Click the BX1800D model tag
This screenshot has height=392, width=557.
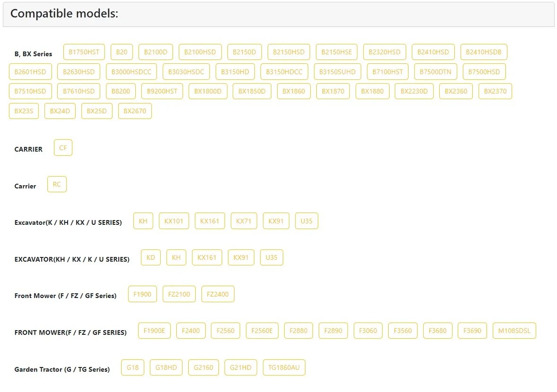[x=208, y=91]
